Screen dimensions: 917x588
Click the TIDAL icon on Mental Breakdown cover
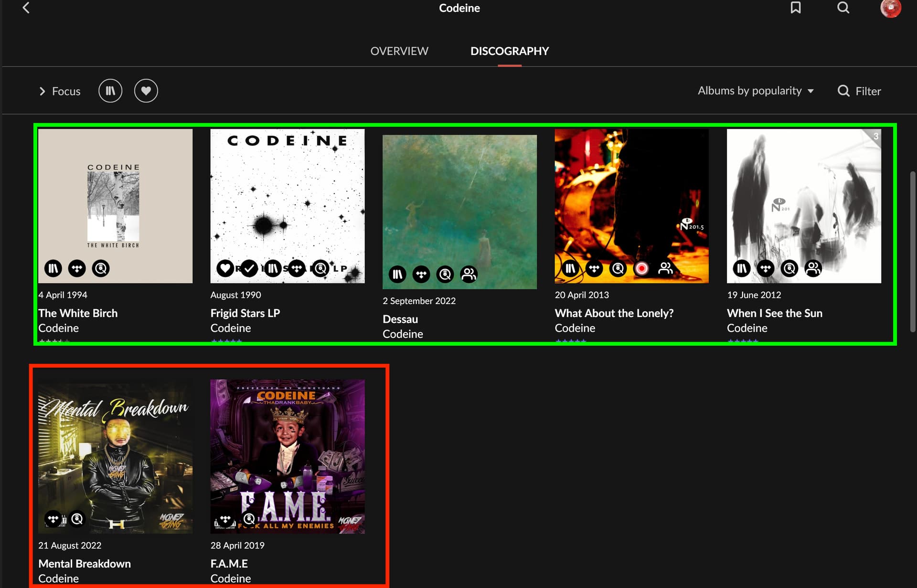(53, 518)
